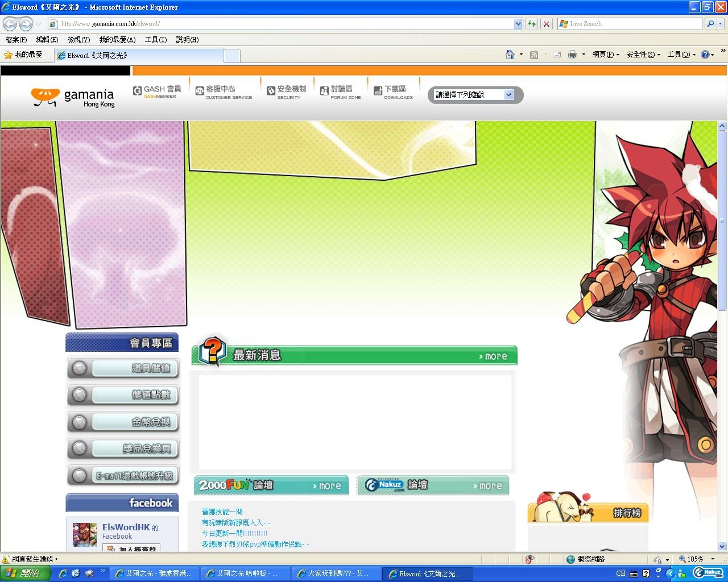Open the 網頁(P) Page dropdown menu
Image resolution: width=728 pixels, height=582 pixels.
coord(606,55)
